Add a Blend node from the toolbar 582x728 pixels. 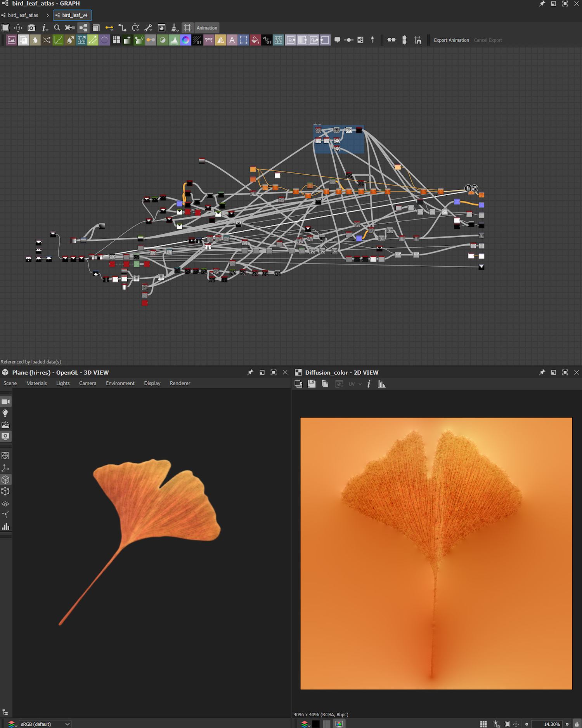[23, 40]
